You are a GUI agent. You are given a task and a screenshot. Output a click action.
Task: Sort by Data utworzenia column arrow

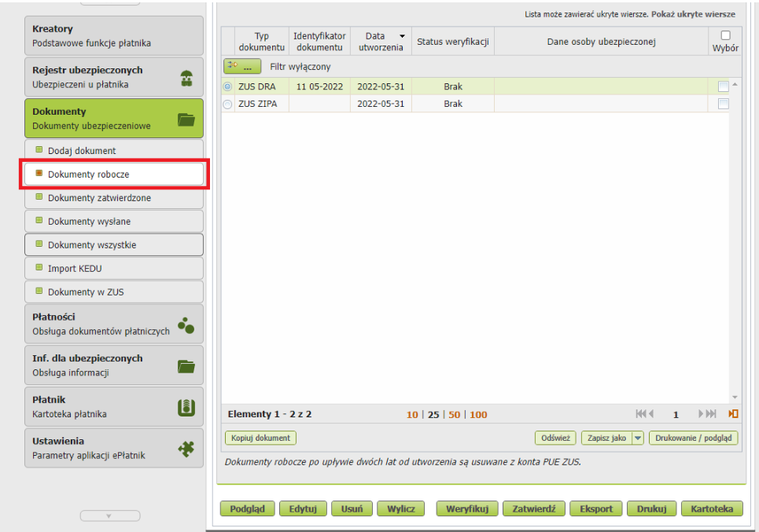point(403,36)
